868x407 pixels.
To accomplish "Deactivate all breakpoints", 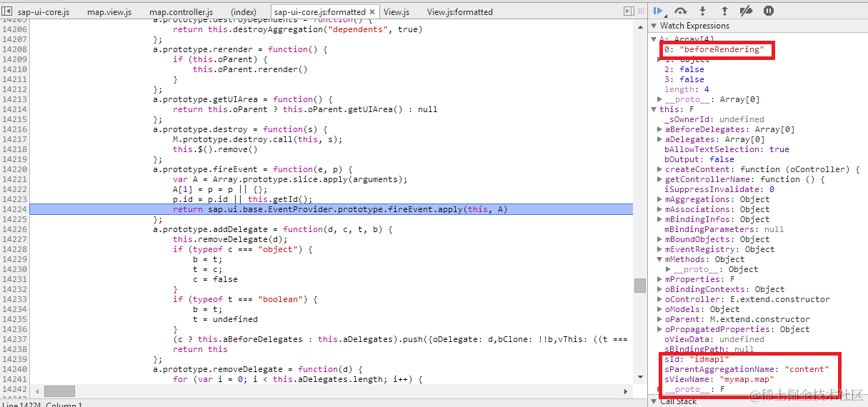I will 746,11.
